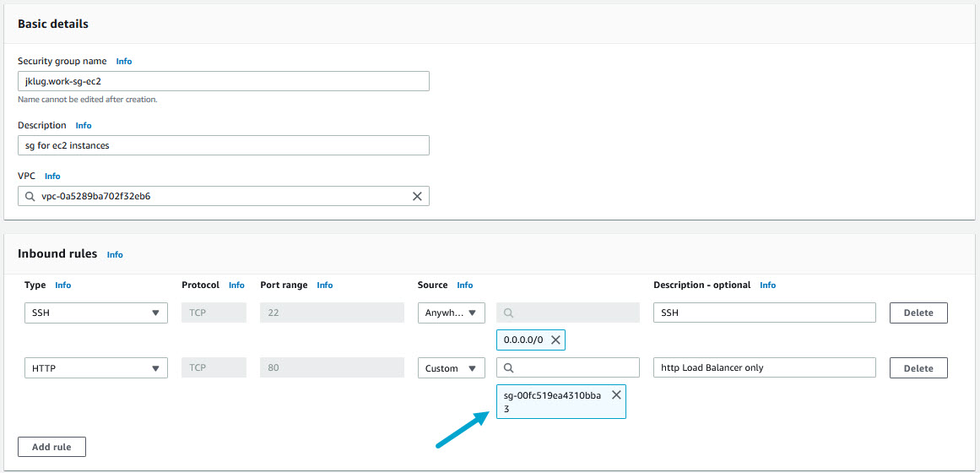Open Info link next to Protocol column
Image resolution: width=980 pixels, height=473 pixels.
click(x=236, y=285)
